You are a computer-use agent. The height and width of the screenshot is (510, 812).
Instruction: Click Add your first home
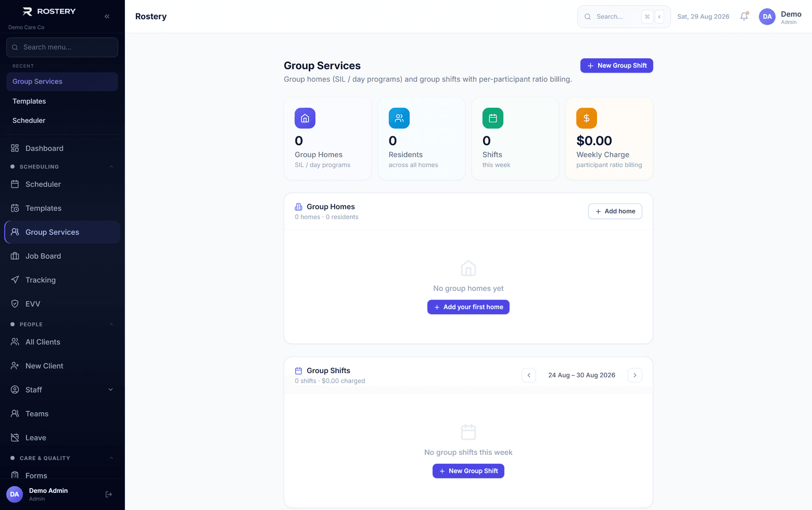[x=468, y=307]
